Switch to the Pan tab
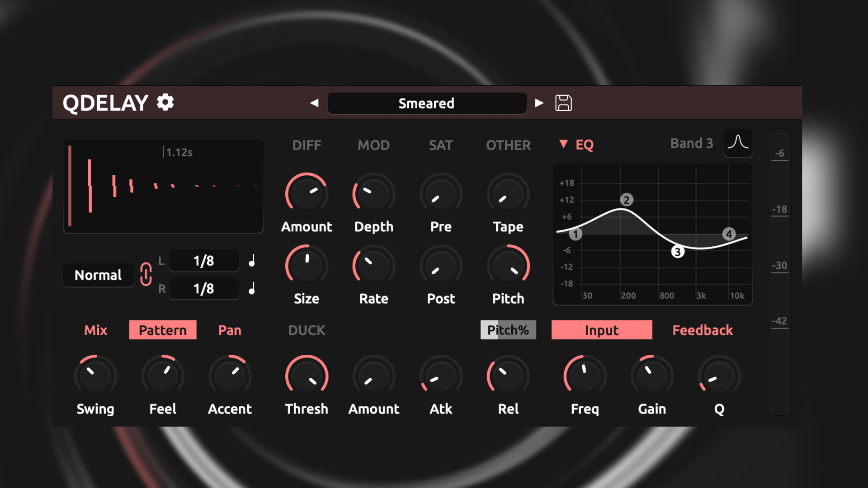Viewport: 868px width, 488px height. click(x=230, y=330)
